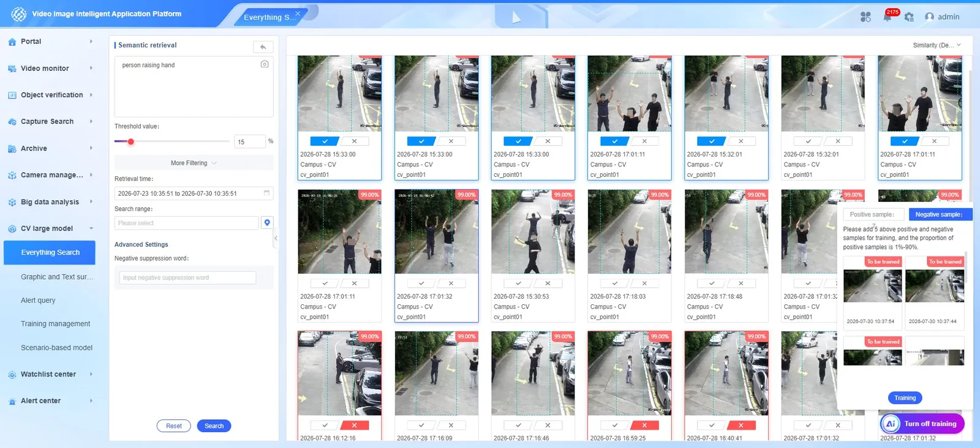Screen dimensions: 980x448
Task: Open Training management menu item
Action: pyautogui.click(x=55, y=324)
